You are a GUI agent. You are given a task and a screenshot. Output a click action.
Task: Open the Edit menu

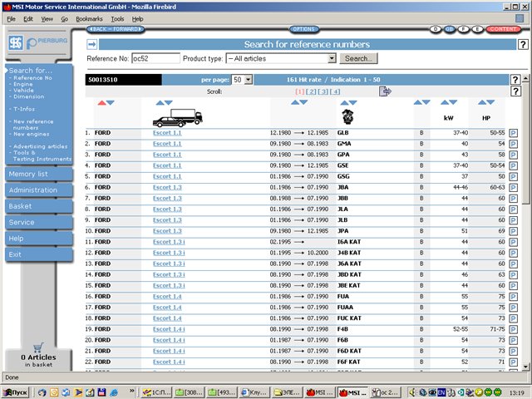(x=28, y=19)
